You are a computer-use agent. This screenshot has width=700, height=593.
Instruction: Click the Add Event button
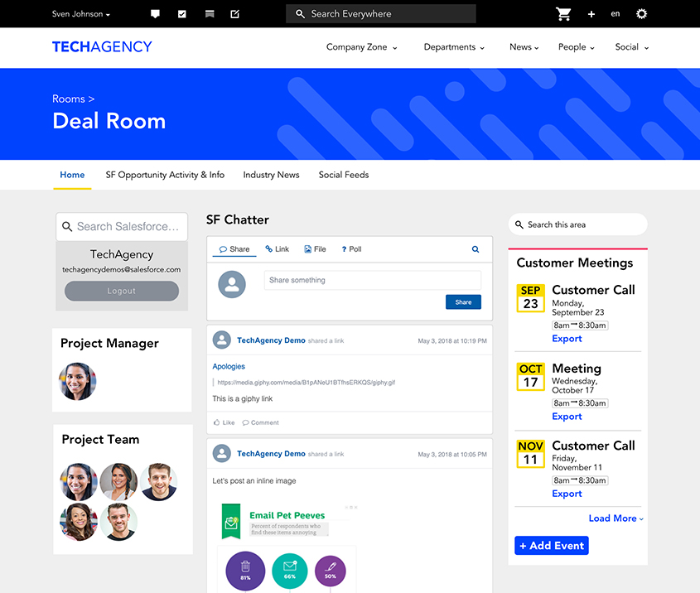coord(552,545)
